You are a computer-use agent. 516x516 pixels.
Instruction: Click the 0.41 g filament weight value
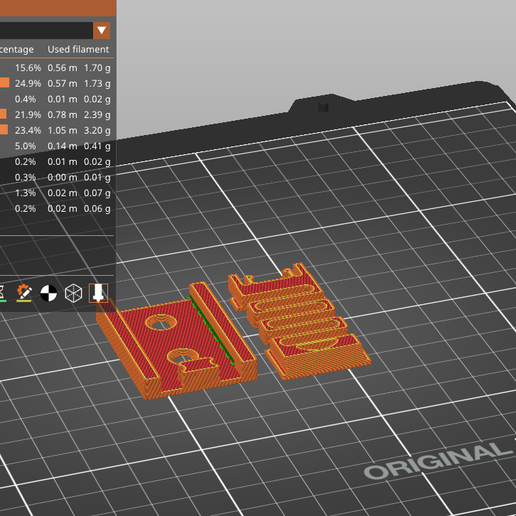97,146
